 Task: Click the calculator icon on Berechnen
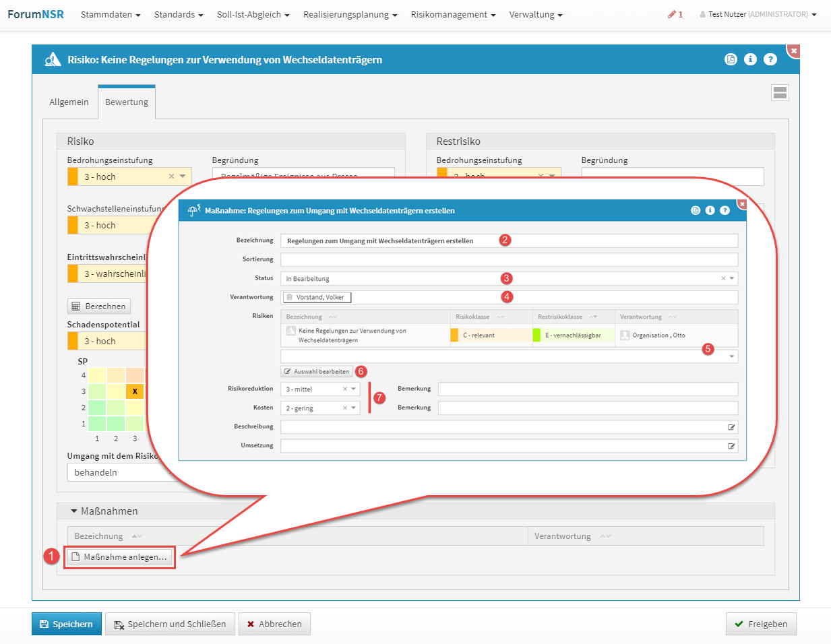pos(76,307)
